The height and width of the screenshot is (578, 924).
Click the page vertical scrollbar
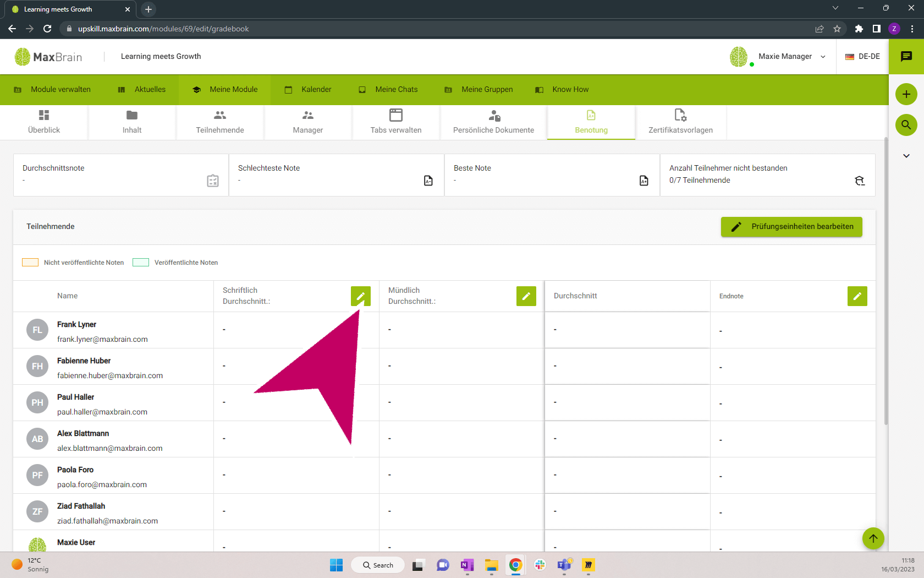coord(886,281)
